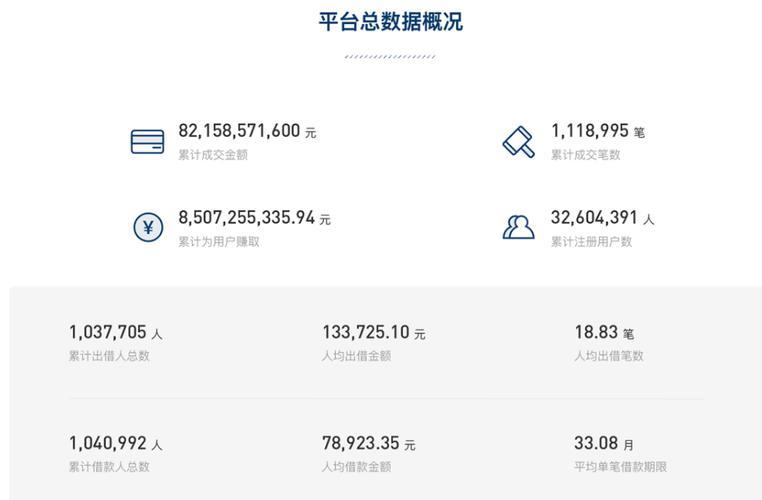
Task: Click the 累计成交笔数 label
Action: pyautogui.click(x=585, y=155)
